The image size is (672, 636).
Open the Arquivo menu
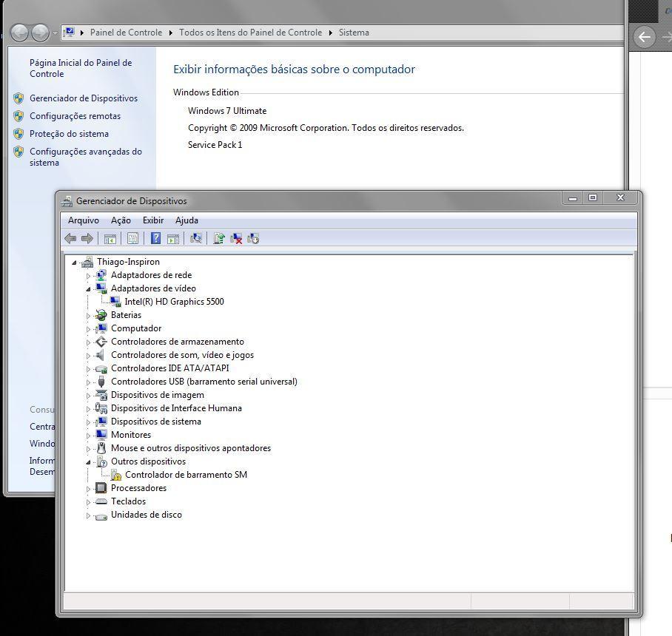pyautogui.click(x=83, y=220)
